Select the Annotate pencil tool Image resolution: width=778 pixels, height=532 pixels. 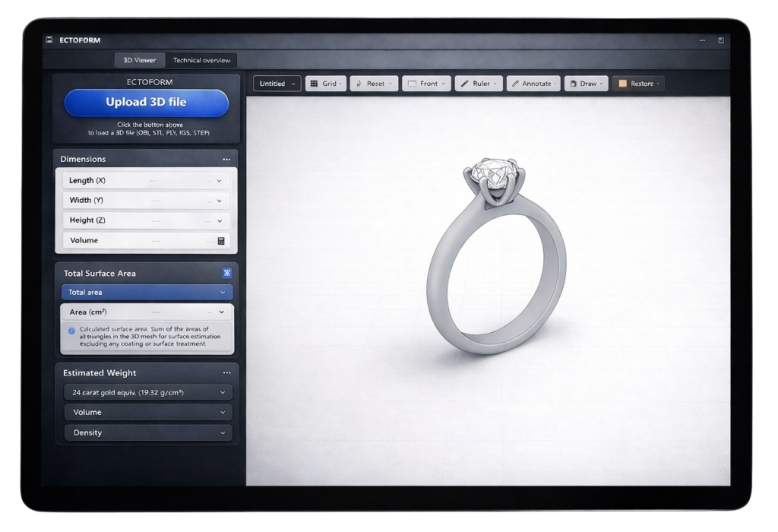point(533,84)
